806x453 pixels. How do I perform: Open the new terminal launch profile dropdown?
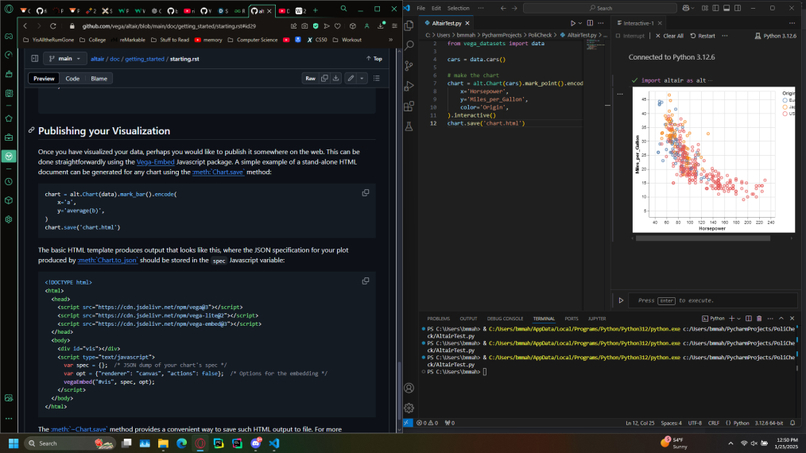coord(739,319)
